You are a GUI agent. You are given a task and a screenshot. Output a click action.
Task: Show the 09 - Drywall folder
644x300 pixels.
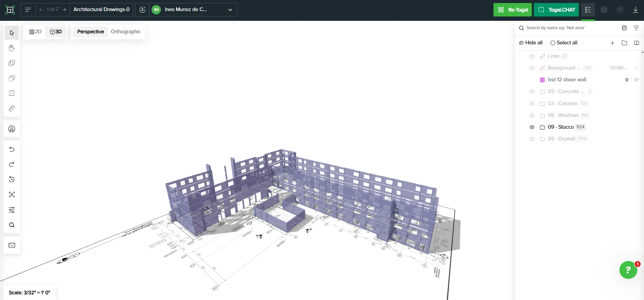[532, 139]
